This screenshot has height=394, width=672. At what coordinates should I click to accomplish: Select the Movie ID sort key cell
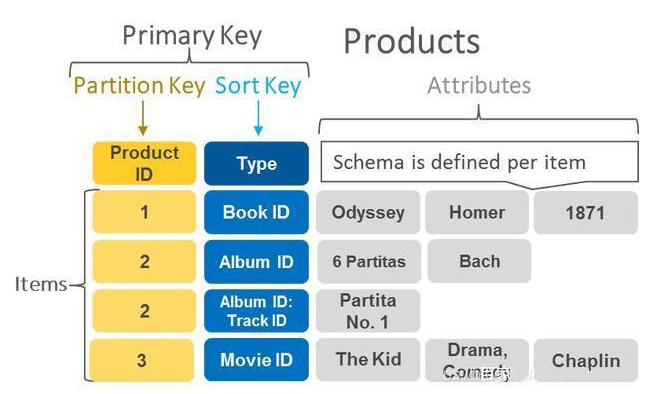256,360
